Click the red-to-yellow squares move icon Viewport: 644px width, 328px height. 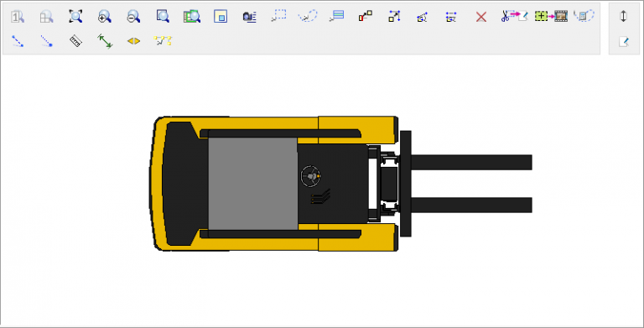tap(366, 16)
